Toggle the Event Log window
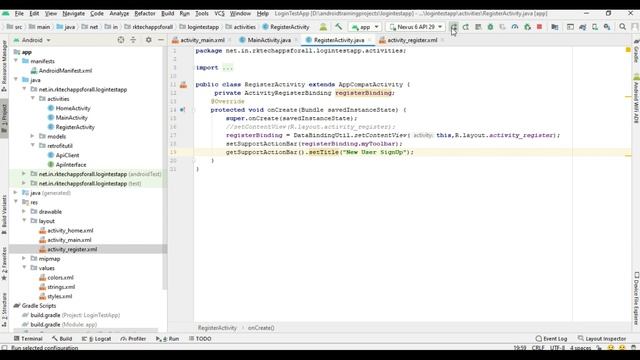 pyautogui.click(x=551, y=339)
